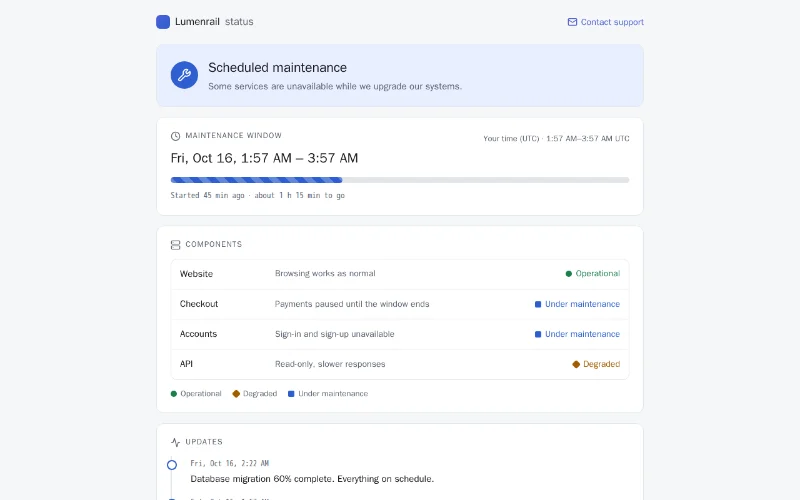Click the COMPONENTS section label
The height and width of the screenshot is (500, 800).
point(214,244)
